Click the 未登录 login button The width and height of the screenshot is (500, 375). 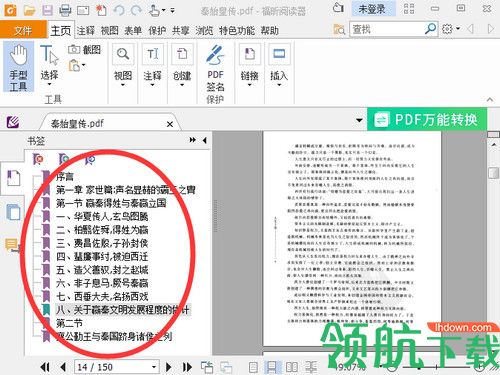373,9
